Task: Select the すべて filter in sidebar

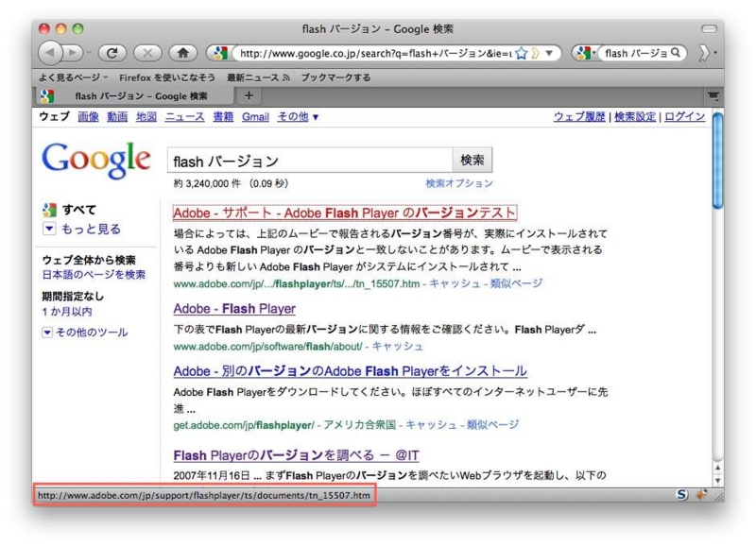Action: click(79, 210)
